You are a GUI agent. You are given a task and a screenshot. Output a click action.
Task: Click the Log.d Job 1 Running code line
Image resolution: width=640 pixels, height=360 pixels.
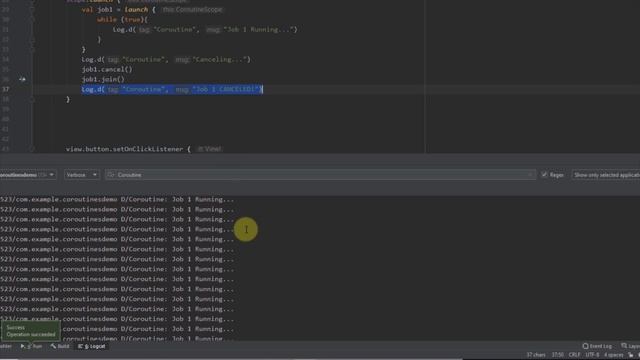[x=205, y=29]
